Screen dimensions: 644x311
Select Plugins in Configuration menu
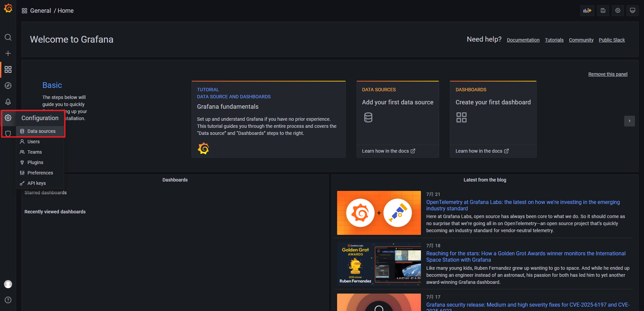[x=40, y=162]
